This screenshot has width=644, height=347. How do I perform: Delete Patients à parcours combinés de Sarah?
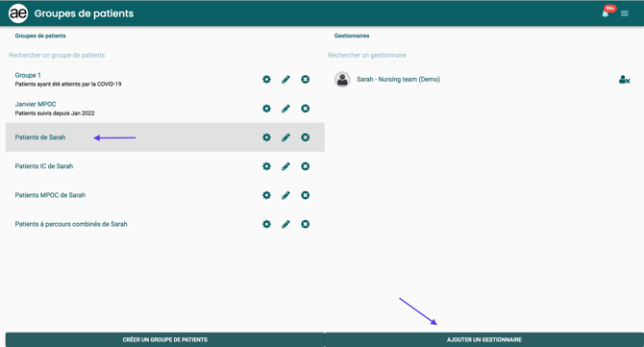(x=305, y=224)
